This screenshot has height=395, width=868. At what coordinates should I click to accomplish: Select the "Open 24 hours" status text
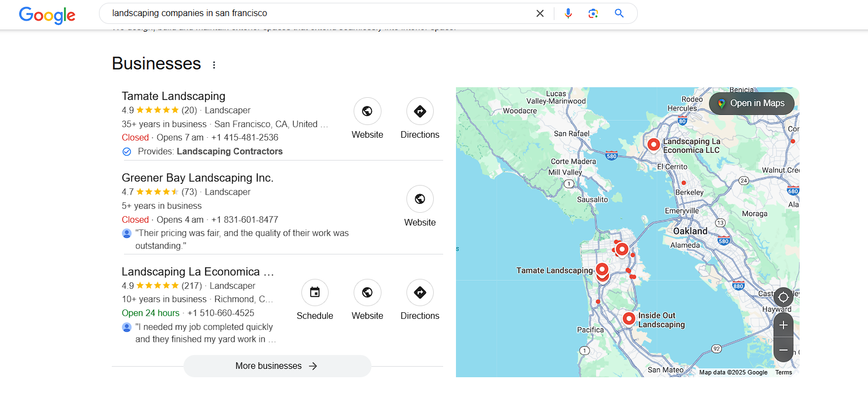click(x=151, y=313)
